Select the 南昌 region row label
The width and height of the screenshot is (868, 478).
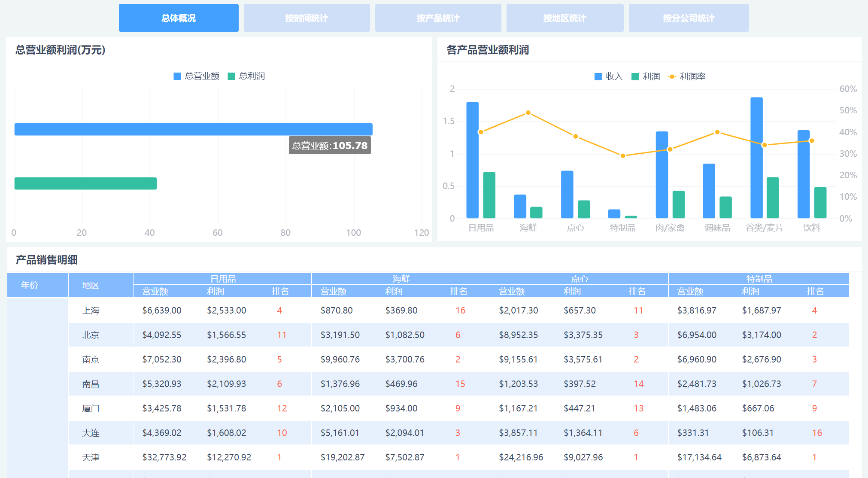point(91,384)
